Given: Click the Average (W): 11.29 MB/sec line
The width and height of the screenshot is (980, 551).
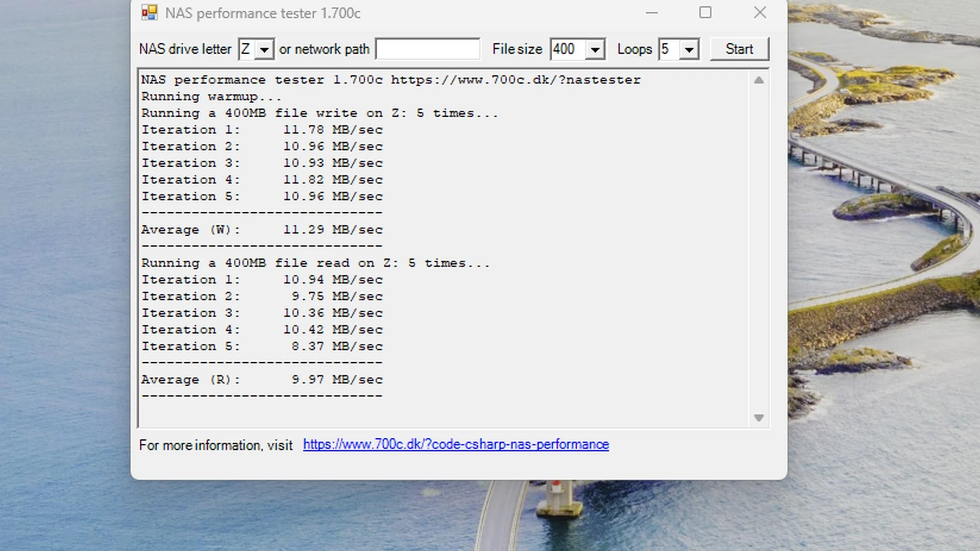Looking at the screenshot, I should click(x=262, y=230).
